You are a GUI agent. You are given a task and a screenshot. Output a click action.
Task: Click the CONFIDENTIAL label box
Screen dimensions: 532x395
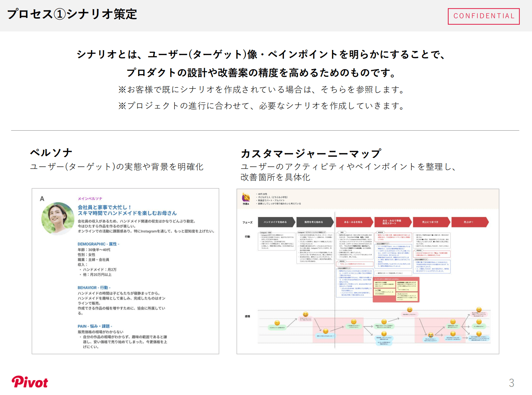[x=484, y=16]
